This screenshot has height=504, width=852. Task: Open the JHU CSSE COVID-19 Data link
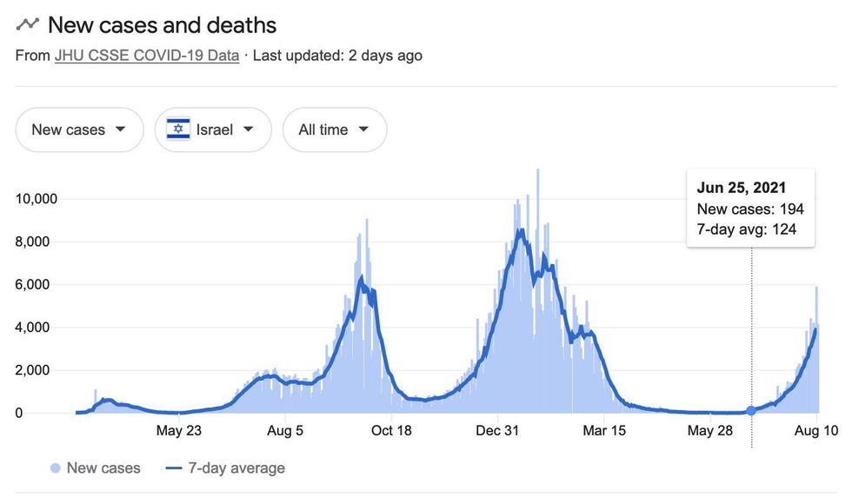pyautogui.click(x=146, y=56)
